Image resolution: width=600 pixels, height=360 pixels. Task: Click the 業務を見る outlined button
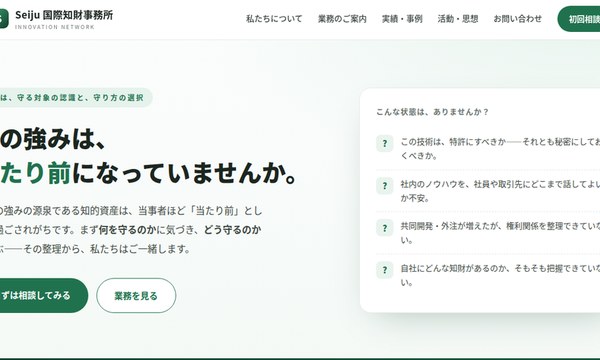(x=136, y=295)
